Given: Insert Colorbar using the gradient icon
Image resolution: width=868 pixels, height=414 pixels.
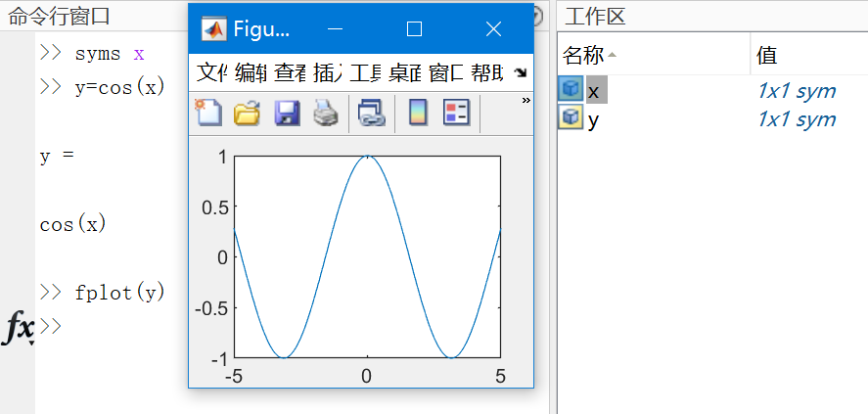Looking at the screenshot, I should [x=418, y=113].
